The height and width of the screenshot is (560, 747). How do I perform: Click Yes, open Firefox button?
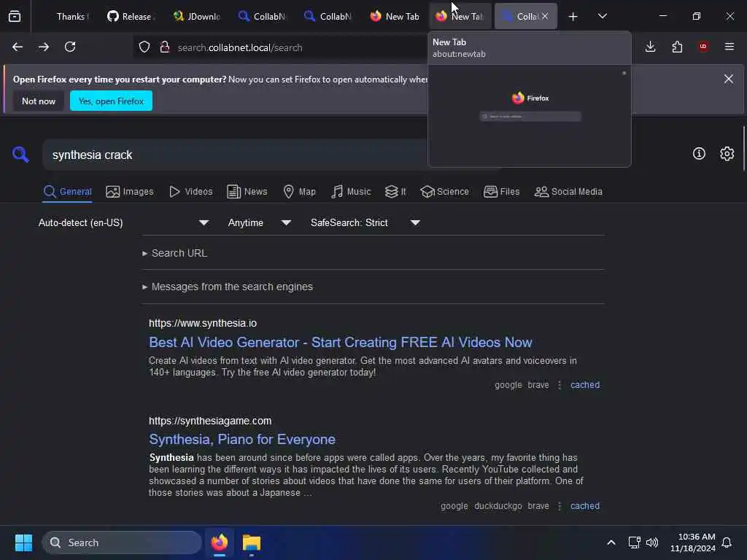pos(111,101)
